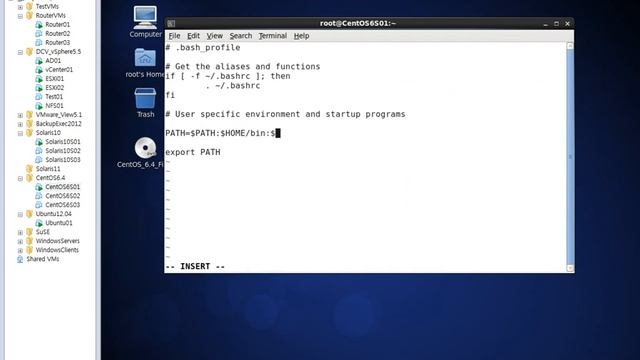Open the Trash desktop icon
Viewport: 640px width, 360px height.
[x=145, y=98]
